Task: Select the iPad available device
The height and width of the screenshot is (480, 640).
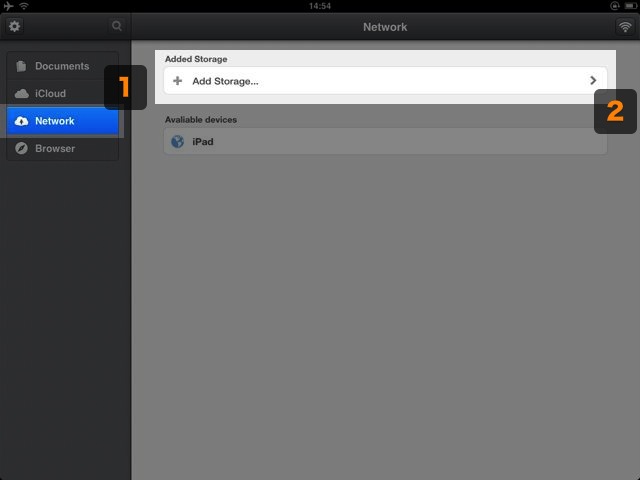Action: 385,142
